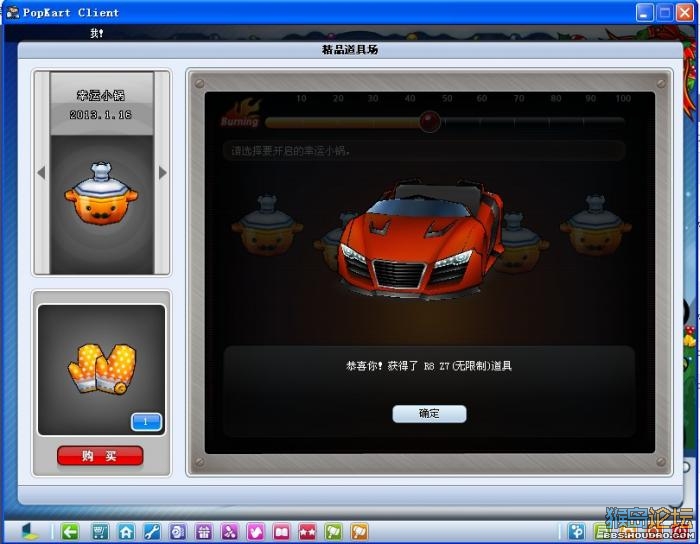Click the Burning flame logo

(x=241, y=113)
